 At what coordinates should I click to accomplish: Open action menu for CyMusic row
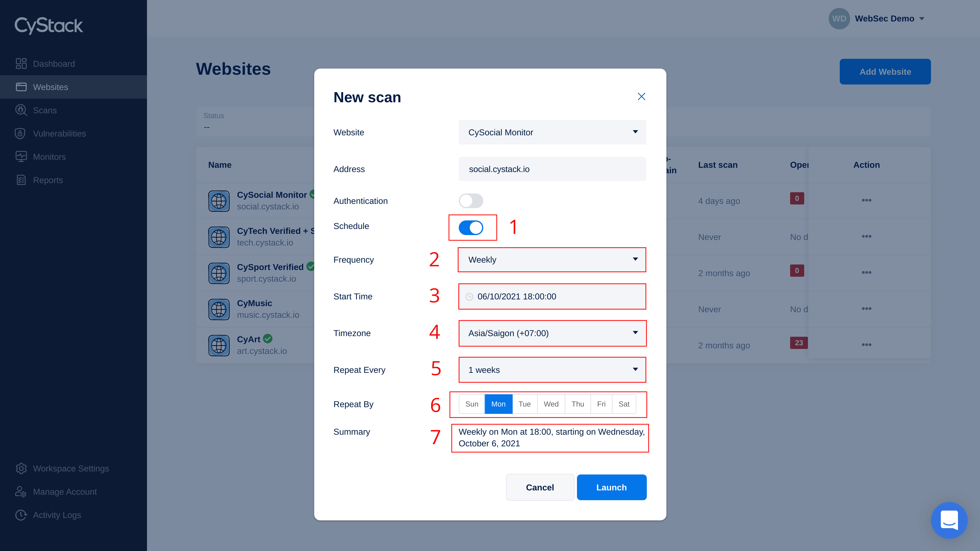tap(867, 309)
